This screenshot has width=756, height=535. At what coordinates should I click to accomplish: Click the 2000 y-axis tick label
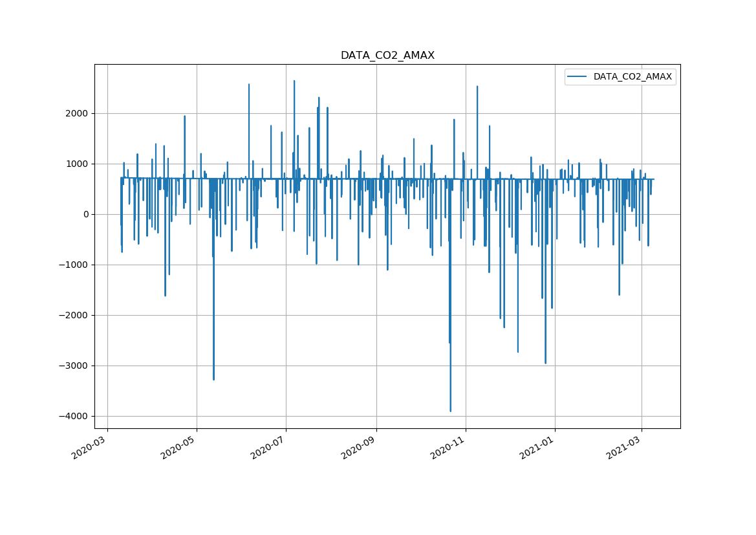click(78, 114)
